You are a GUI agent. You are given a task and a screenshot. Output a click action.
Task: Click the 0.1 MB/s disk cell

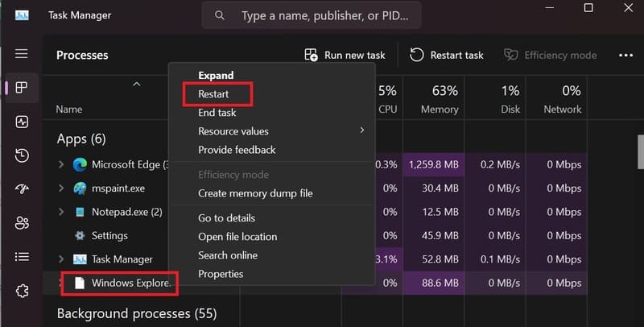click(x=495, y=259)
